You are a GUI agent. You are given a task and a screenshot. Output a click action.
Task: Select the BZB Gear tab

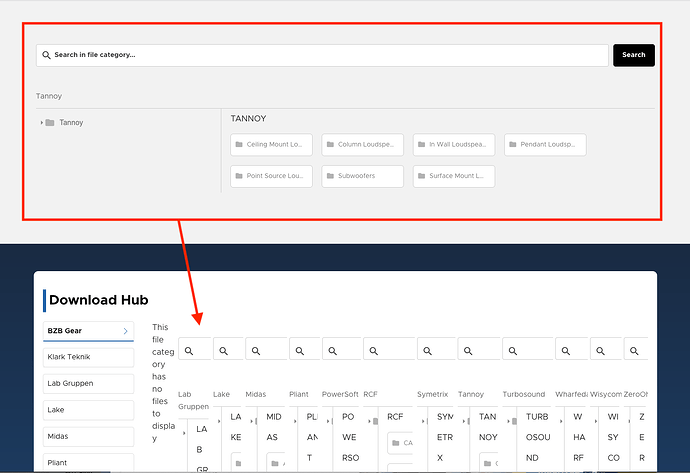click(x=88, y=330)
